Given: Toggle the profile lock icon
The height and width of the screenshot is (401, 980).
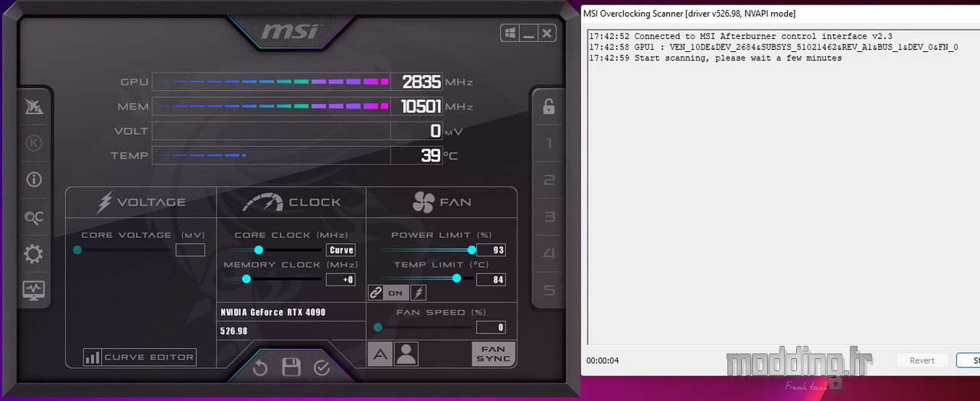Looking at the screenshot, I should [548, 106].
